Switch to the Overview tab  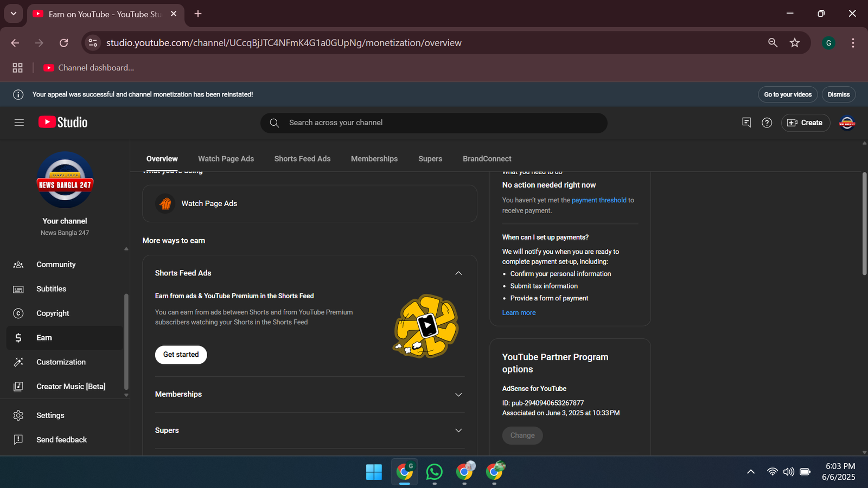click(x=162, y=159)
